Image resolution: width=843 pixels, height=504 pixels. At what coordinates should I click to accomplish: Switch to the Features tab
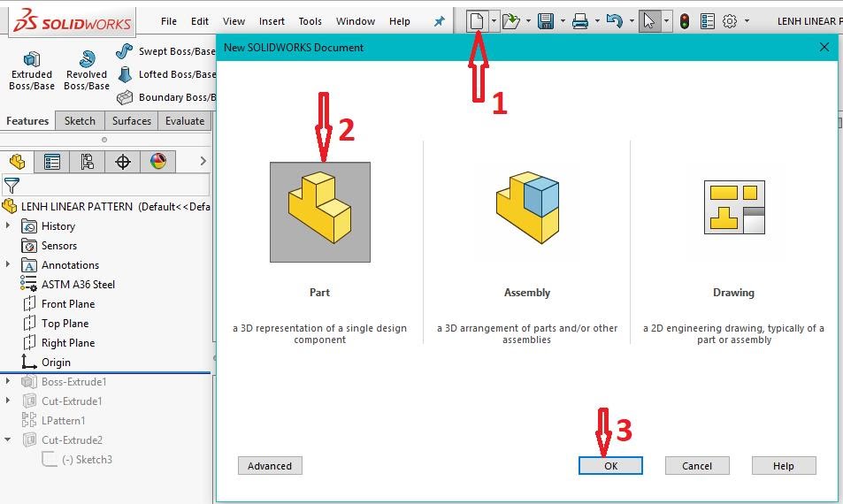coord(27,121)
